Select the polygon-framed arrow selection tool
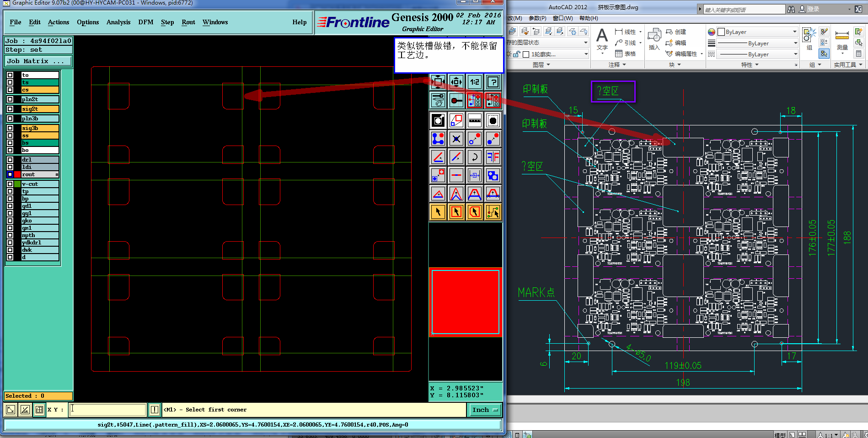This screenshot has height=438, width=868. click(x=475, y=212)
